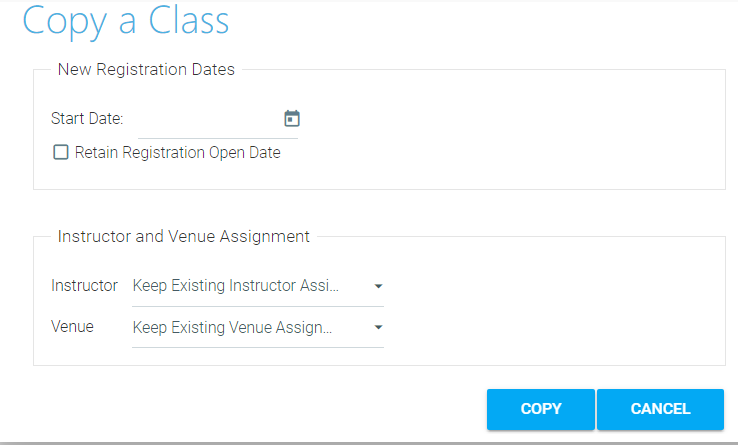
Task: Click the 'Instructor' field label
Action: (x=84, y=286)
